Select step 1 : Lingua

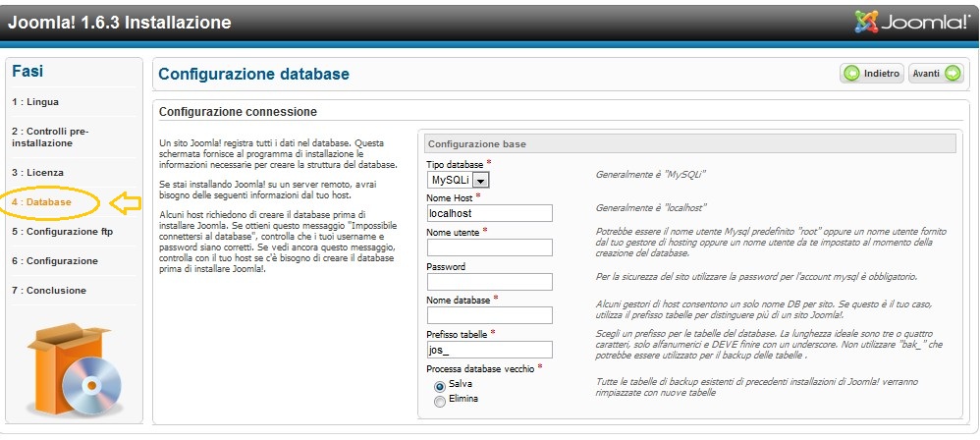pos(35,102)
